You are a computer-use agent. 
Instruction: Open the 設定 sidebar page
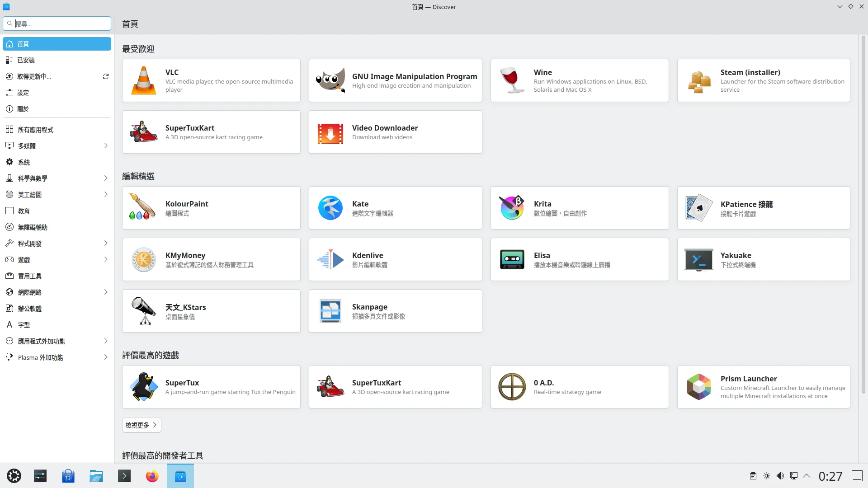pos(23,93)
